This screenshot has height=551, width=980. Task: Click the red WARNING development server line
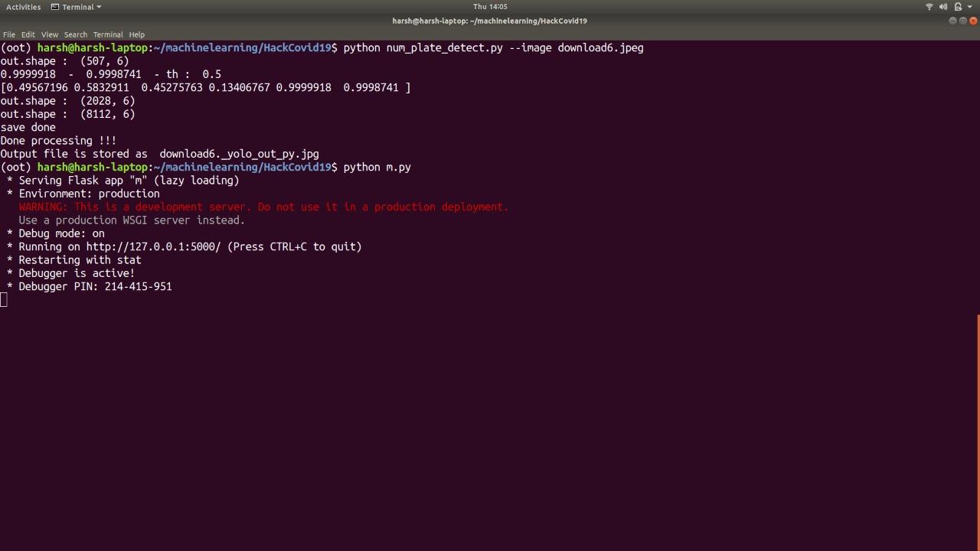263,207
